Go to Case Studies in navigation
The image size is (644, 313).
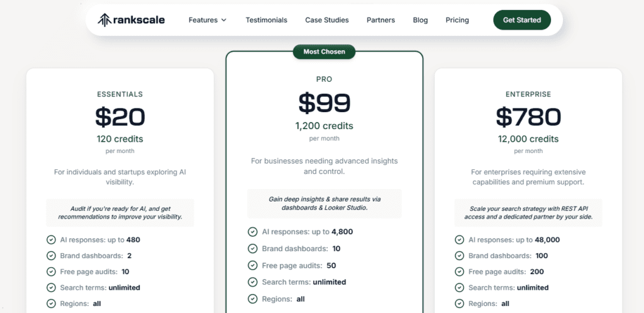(326, 20)
